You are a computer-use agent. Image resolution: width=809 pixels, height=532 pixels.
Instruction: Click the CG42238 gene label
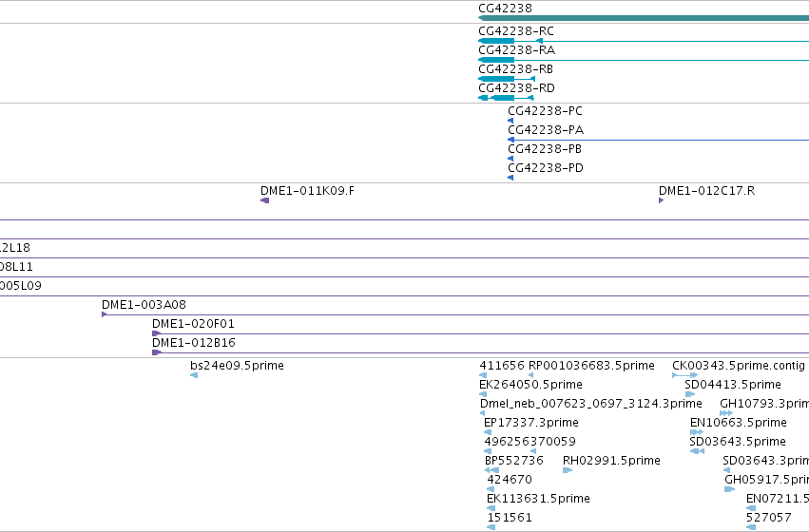(505, 9)
